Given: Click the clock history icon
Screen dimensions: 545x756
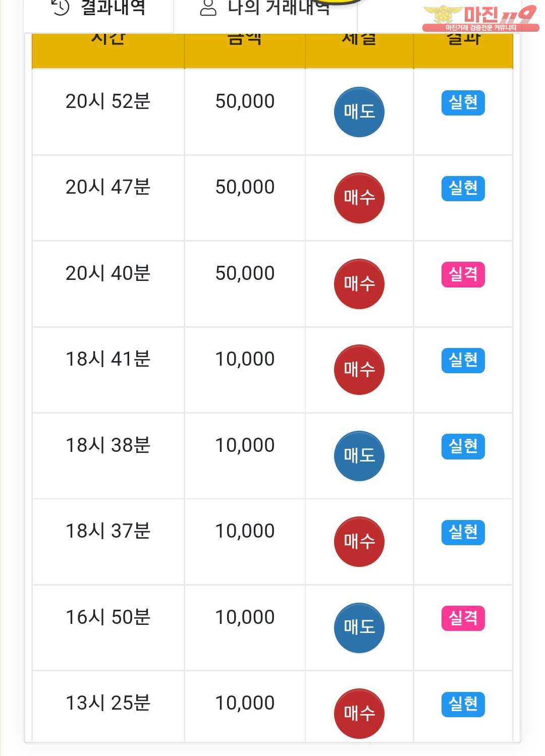Looking at the screenshot, I should [x=61, y=8].
